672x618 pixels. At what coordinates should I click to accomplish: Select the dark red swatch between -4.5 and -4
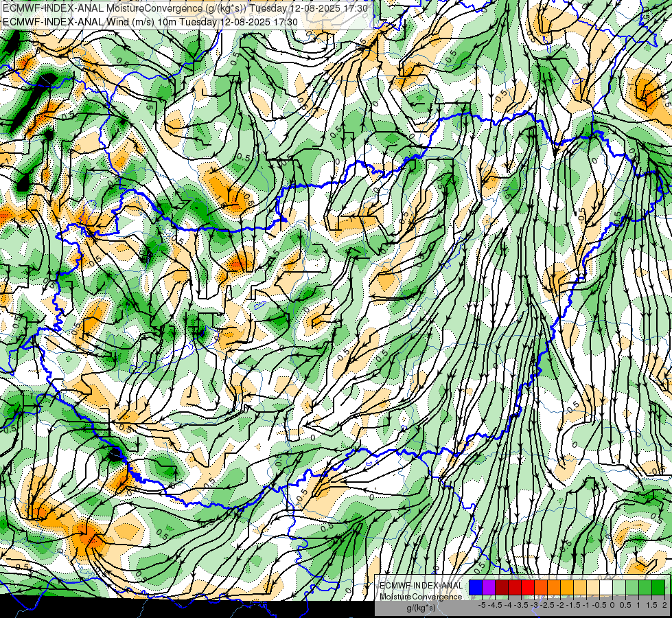pyautogui.click(x=502, y=588)
